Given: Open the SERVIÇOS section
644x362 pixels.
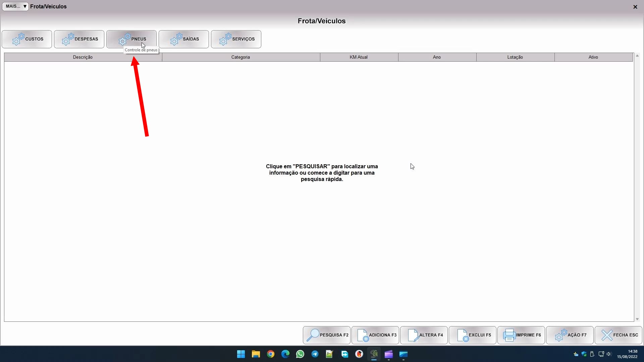Looking at the screenshot, I should pyautogui.click(x=236, y=39).
